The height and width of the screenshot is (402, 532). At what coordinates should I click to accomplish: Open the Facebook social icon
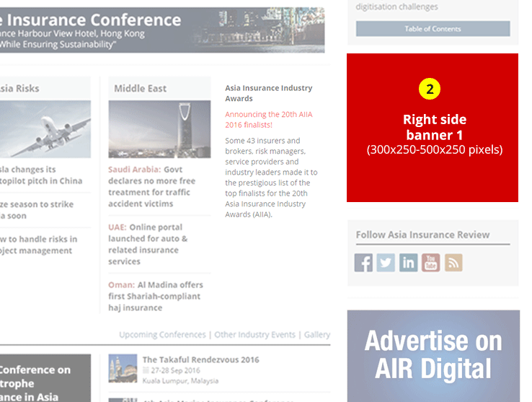pyautogui.click(x=364, y=263)
